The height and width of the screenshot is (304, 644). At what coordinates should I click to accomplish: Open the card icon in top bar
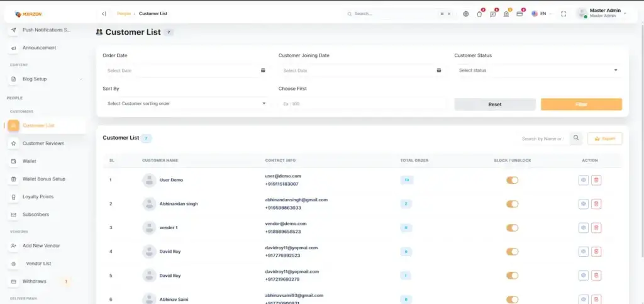(x=519, y=14)
